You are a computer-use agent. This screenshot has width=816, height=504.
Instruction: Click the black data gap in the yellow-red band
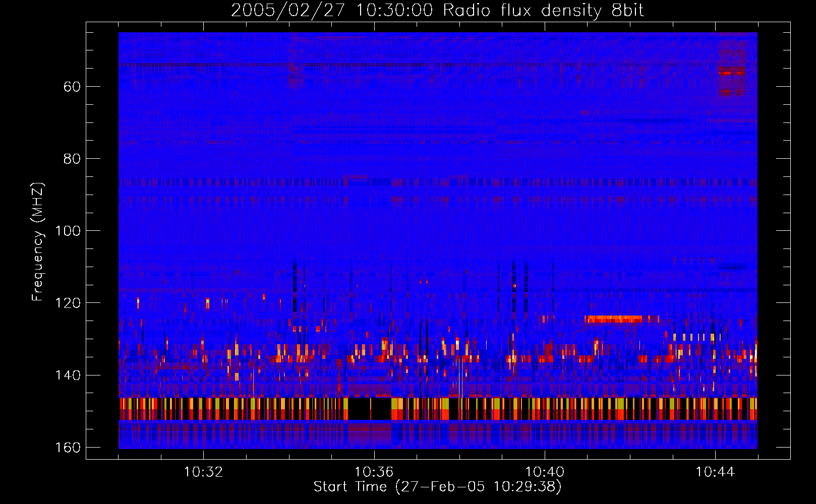[x=370, y=409]
